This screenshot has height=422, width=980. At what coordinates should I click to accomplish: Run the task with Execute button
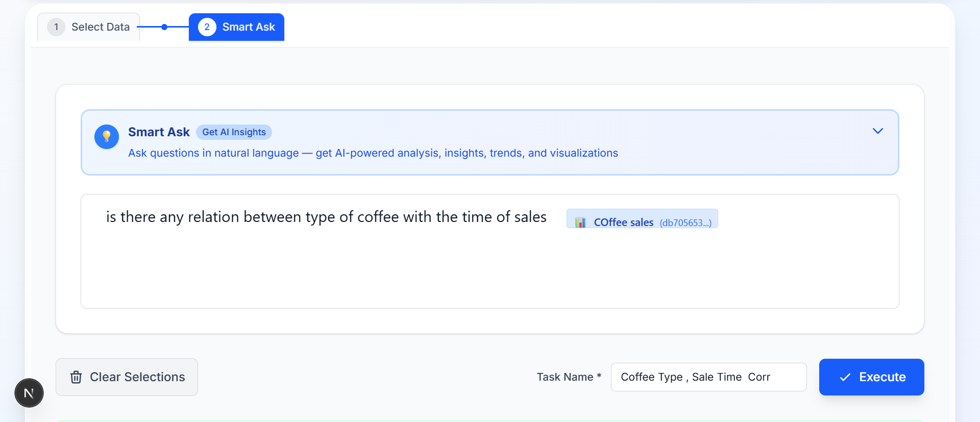click(x=871, y=377)
